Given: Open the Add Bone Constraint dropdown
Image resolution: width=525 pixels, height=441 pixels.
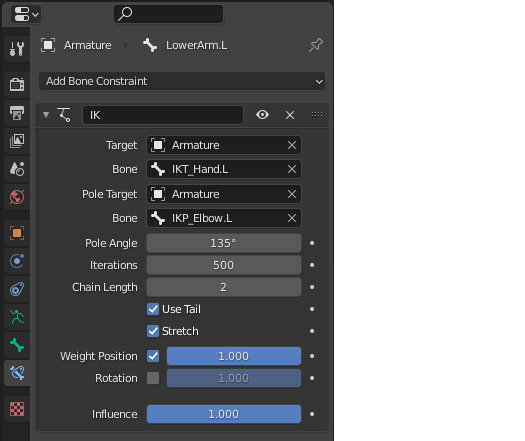Looking at the screenshot, I should pyautogui.click(x=182, y=81).
